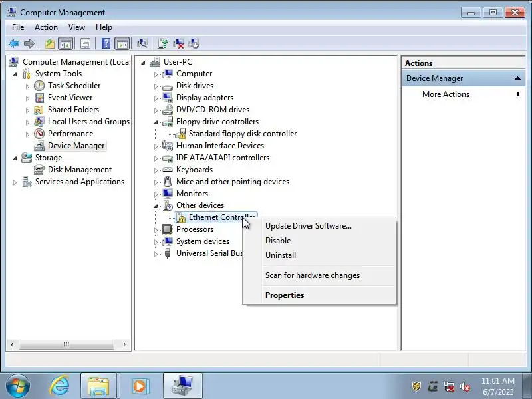The height and width of the screenshot is (399, 532).
Task: Collapse the System Tools tree node
Action: coord(15,74)
